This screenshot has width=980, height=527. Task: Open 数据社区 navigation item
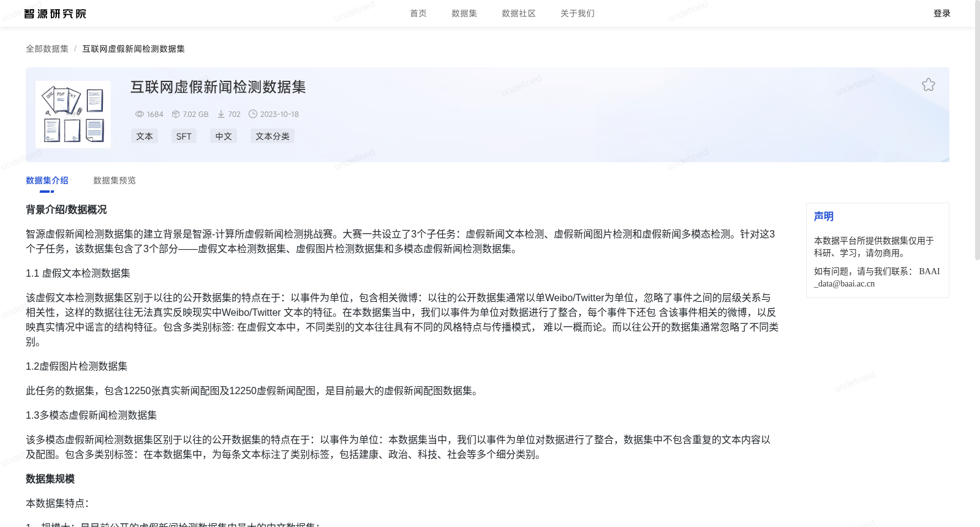(519, 13)
